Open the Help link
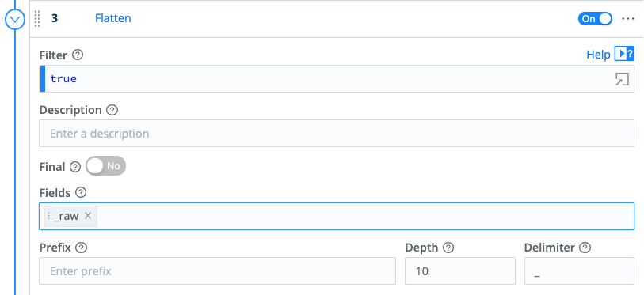This screenshot has height=295, width=644. click(x=598, y=55)
